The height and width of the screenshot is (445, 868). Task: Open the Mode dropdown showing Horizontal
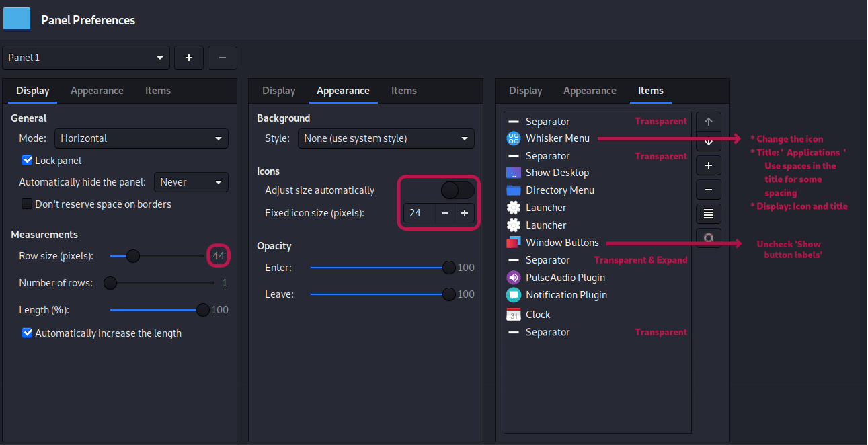[x=141, y=138]
